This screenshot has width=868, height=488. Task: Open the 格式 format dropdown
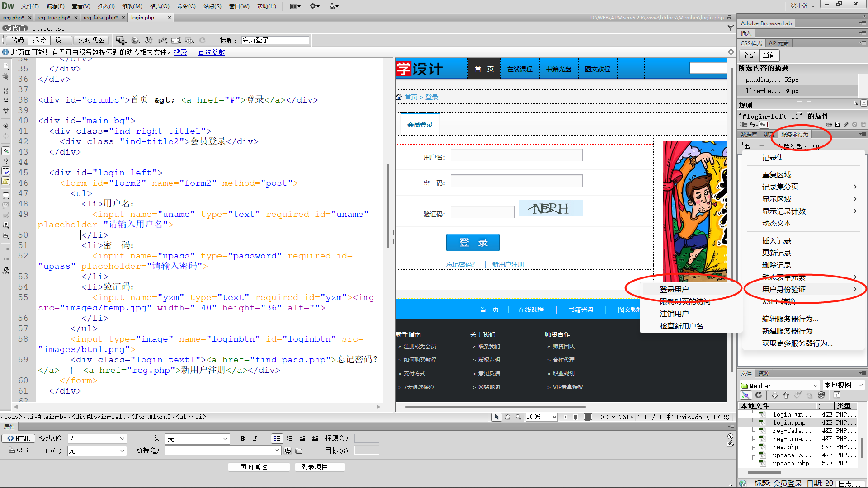[x=96, y=438]
